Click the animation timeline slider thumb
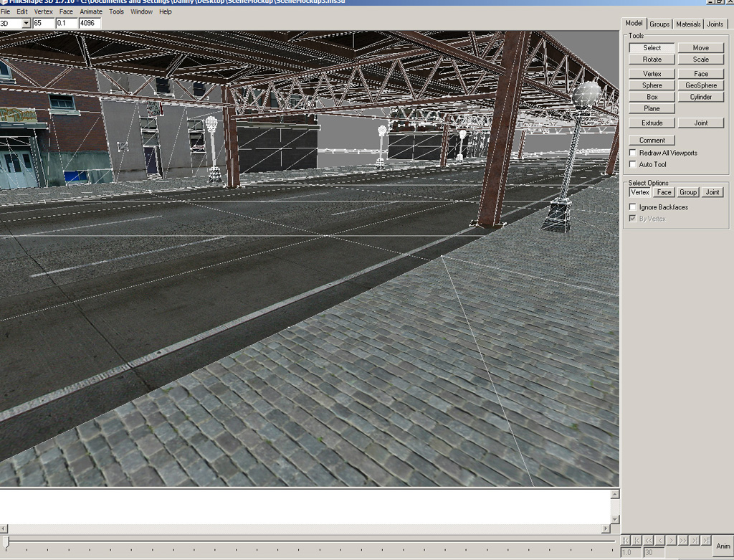Viewport: 734px width, 560px height. click(6, 542)
